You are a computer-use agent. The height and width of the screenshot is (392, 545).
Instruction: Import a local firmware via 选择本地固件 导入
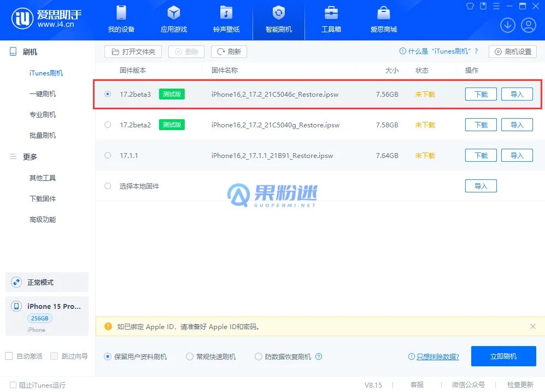coord(481,186)
